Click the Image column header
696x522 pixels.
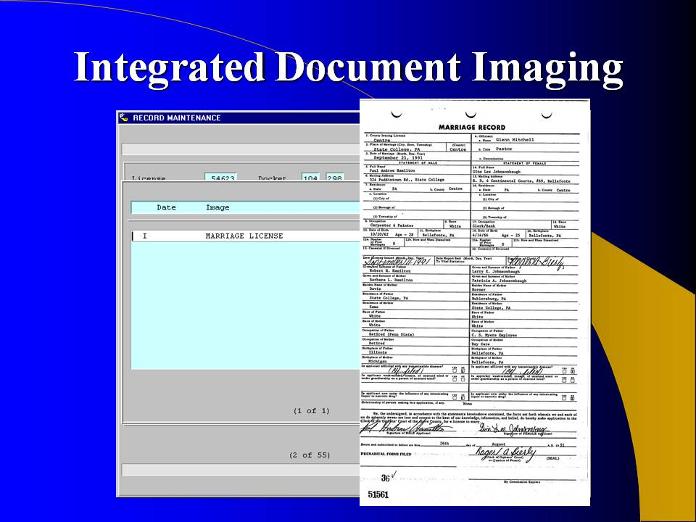[x=217, y=208]
